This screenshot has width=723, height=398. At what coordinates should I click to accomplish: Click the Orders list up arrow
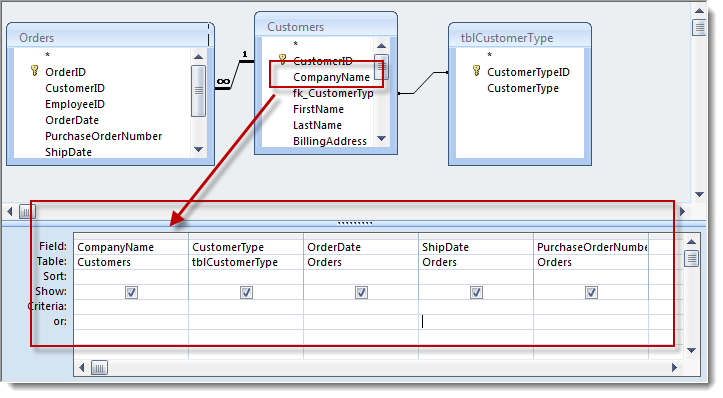coord(198,57)
